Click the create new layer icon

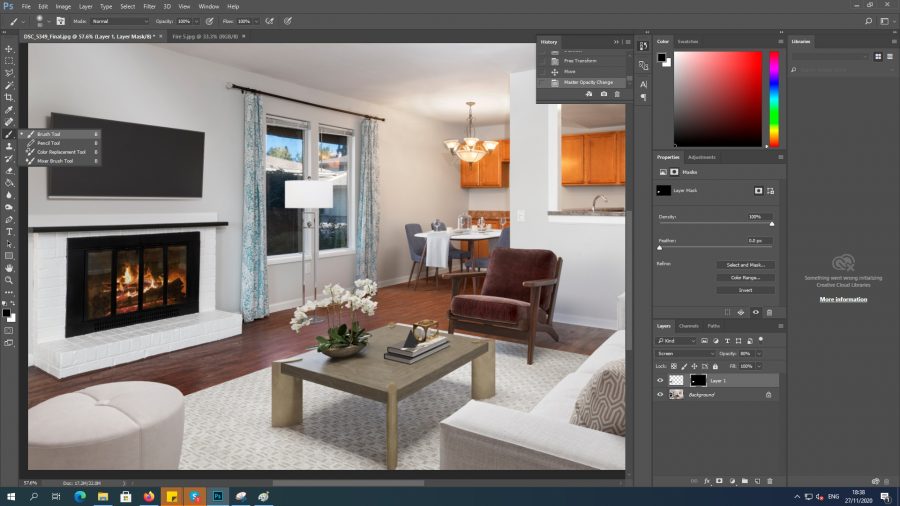757,481
